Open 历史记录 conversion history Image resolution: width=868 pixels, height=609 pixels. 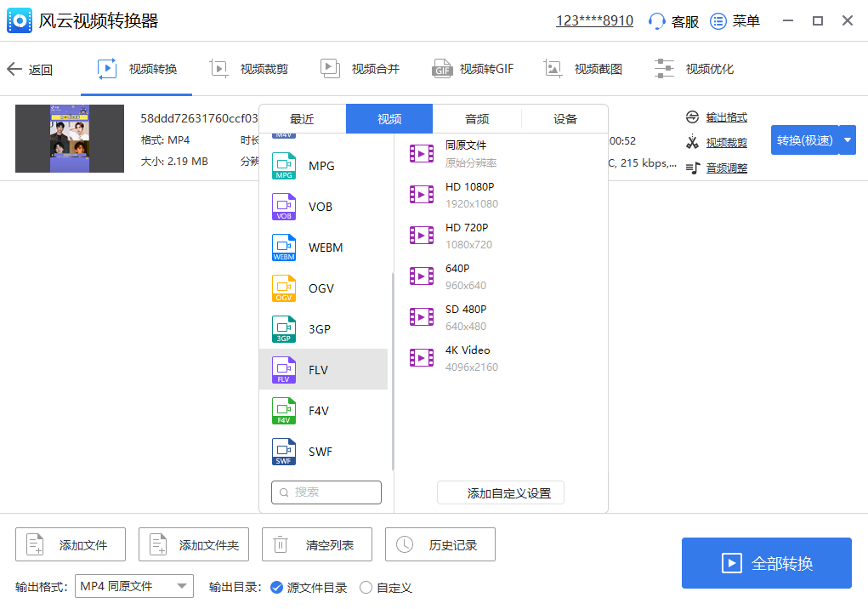tap(440, 544)
